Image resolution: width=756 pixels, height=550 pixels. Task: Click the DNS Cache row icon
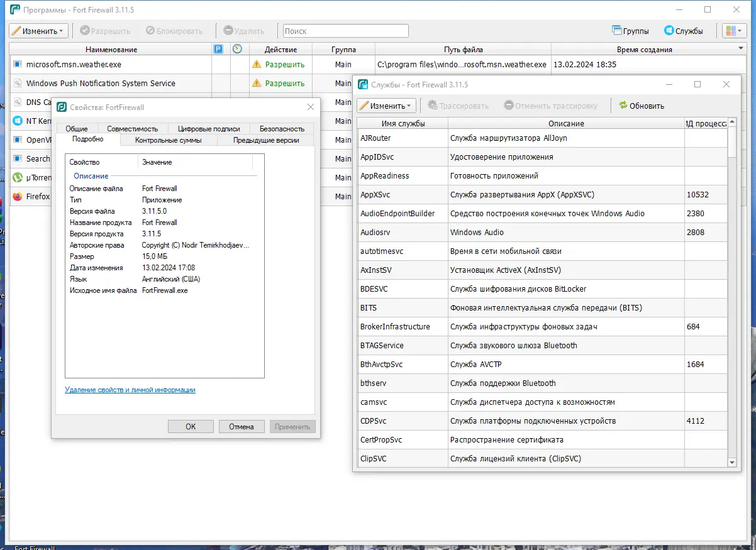click(x=18, y=102)
